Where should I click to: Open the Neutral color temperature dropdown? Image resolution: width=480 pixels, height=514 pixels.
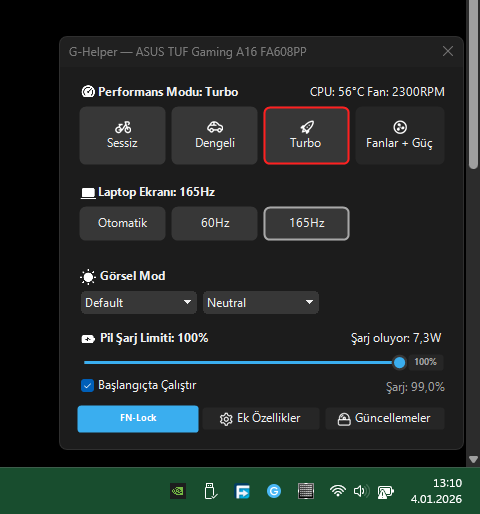coord(261,303)
